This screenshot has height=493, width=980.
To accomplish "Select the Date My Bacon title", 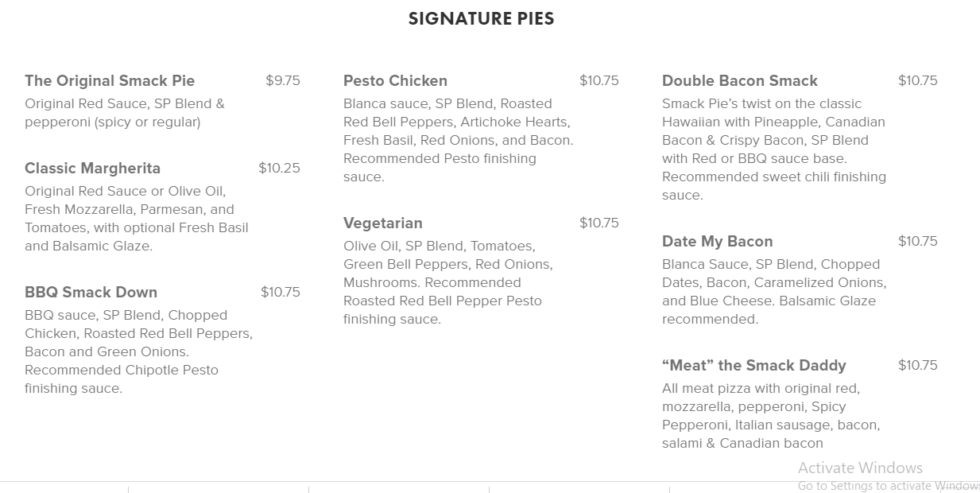I will [717, 241].
